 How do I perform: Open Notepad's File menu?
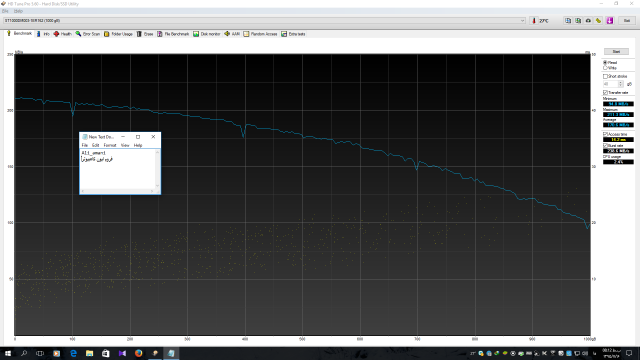[84, 145]
